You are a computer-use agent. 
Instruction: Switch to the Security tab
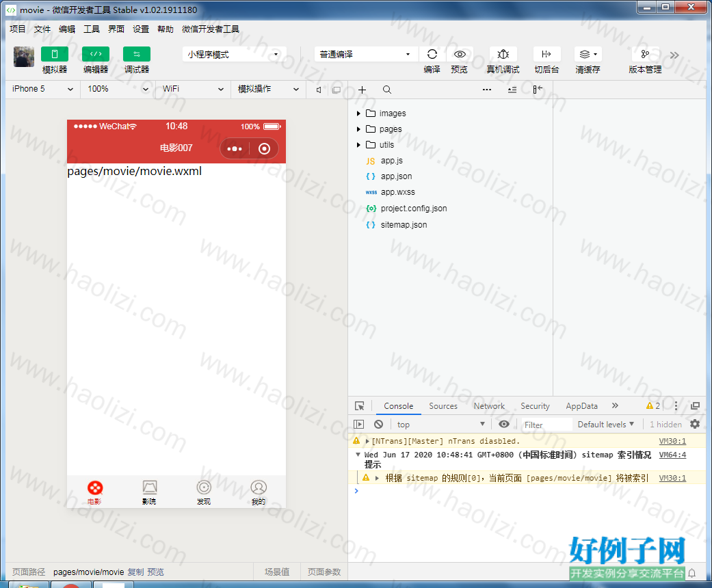535,406
